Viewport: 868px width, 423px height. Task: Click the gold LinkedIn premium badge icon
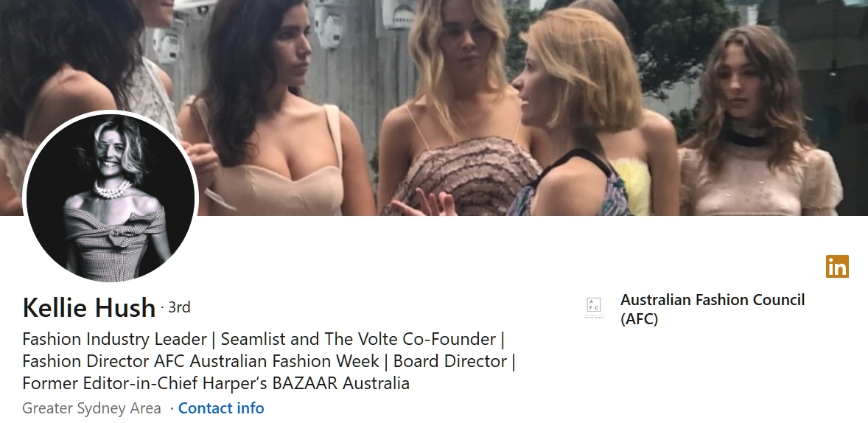click(837, 266)
